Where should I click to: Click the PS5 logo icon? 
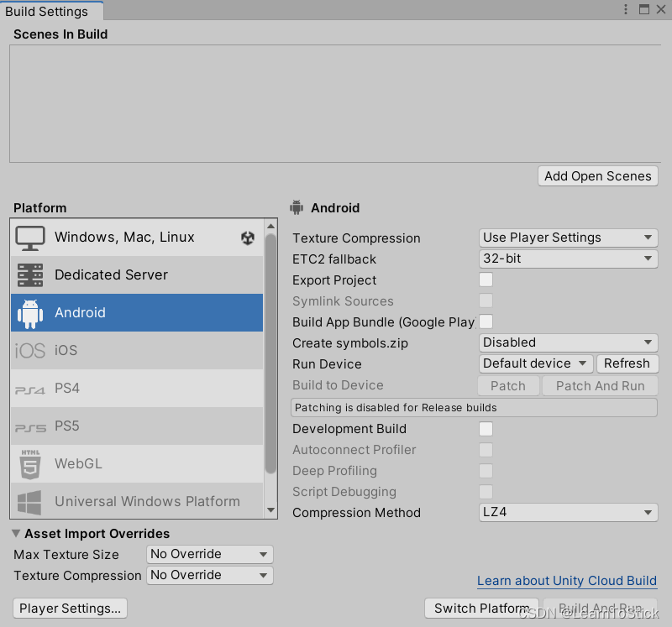[x=30, y=427]
